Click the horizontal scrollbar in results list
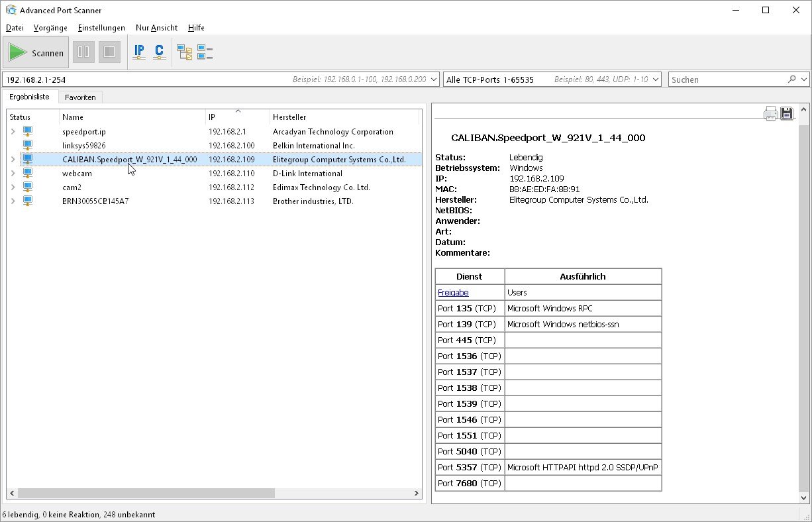 [x=146, y=494]
